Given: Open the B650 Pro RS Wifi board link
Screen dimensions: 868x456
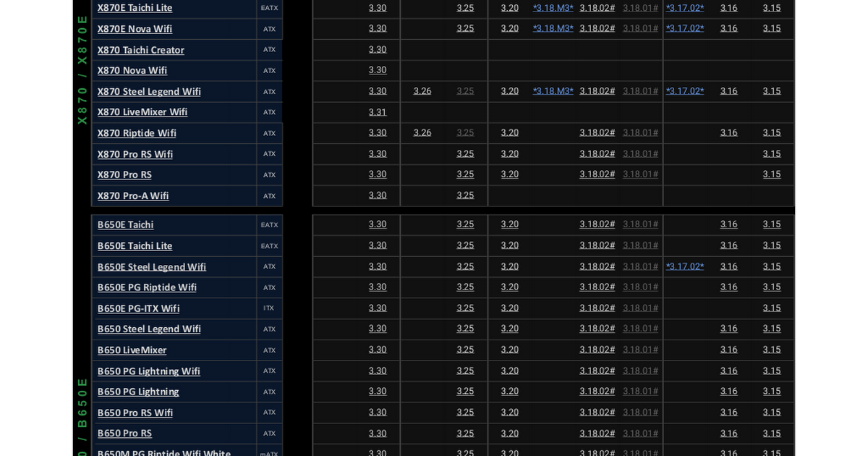Looking at the screenshot, I should (x=135, y=413).
